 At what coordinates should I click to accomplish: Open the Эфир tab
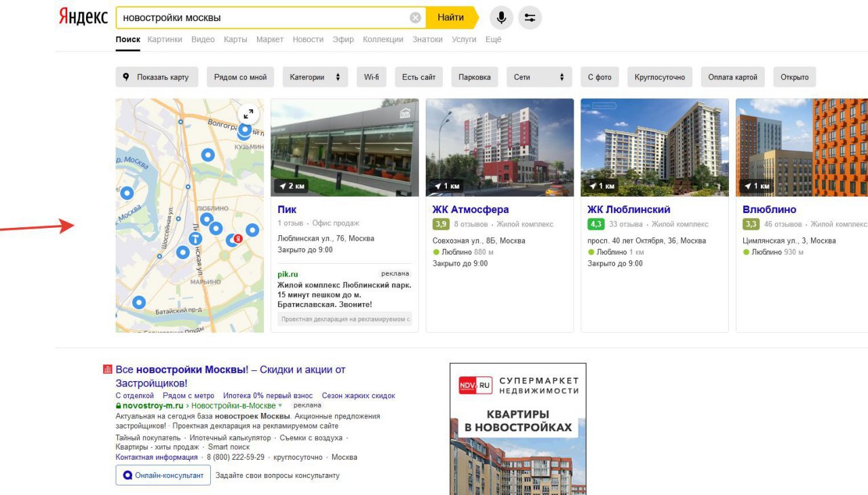point(343,39)
